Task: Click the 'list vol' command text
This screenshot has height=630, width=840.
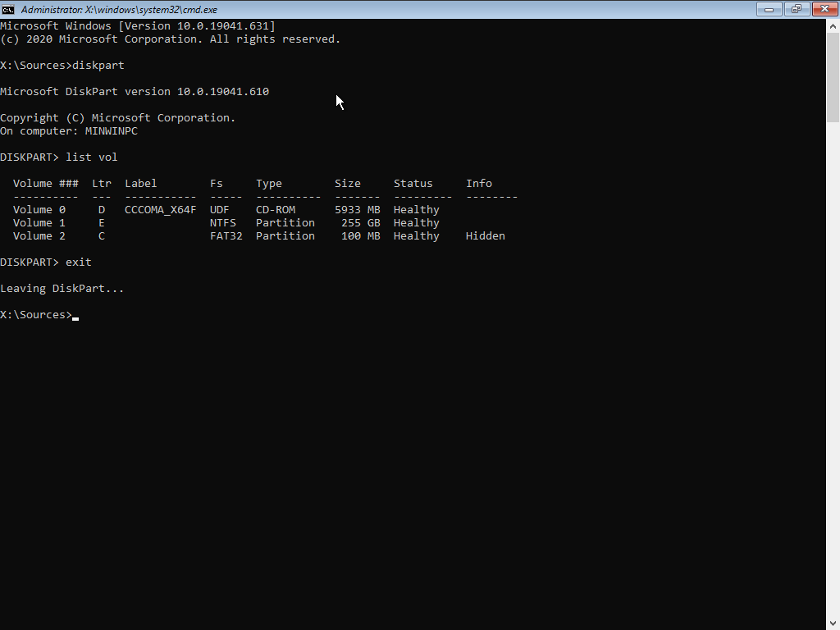Action: [92, 157]
